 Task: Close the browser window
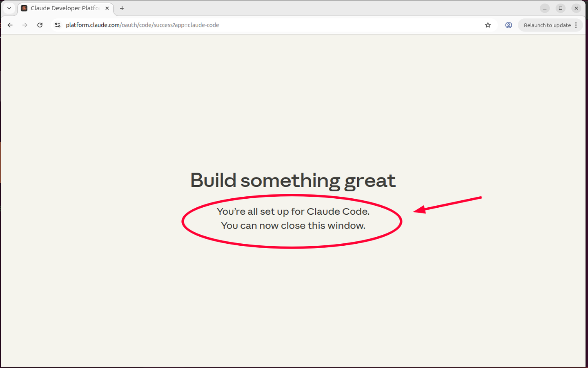point(576,8)
